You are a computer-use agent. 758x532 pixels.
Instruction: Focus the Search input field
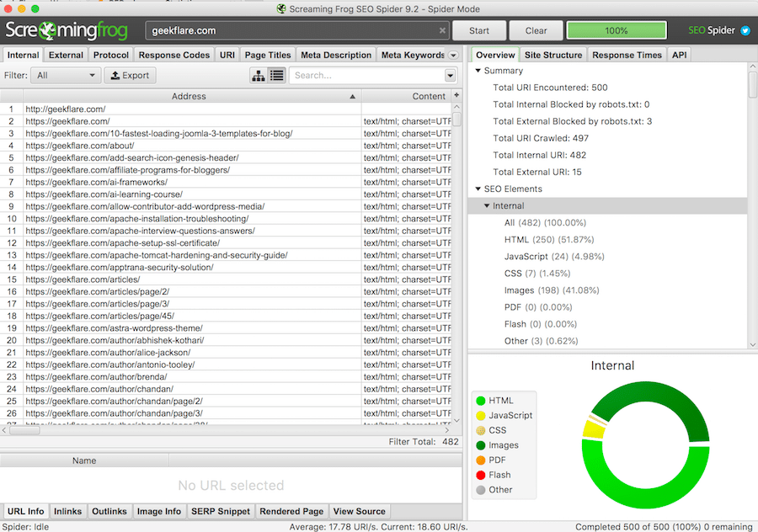coord(367,76)
